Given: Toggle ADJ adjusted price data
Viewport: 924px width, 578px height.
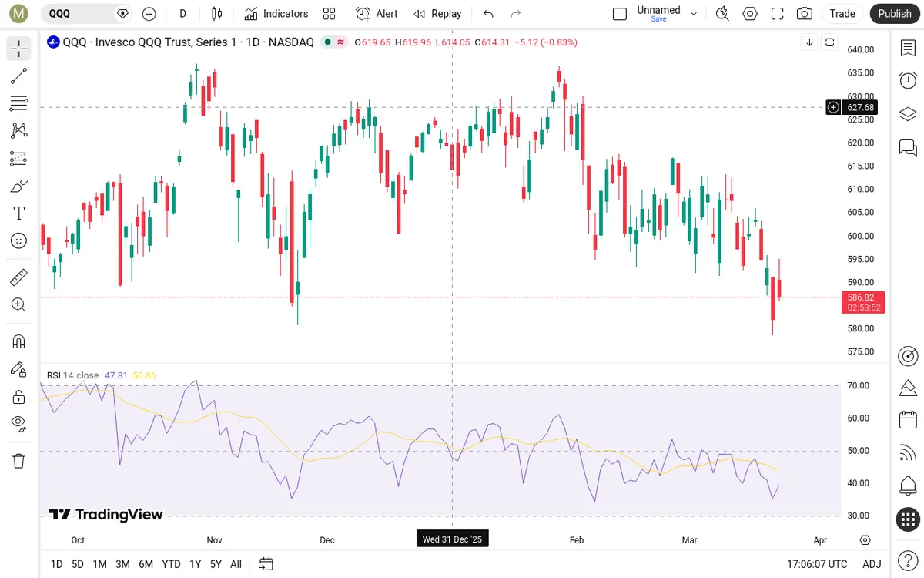Looking at the screenshot, I should 872,564.
